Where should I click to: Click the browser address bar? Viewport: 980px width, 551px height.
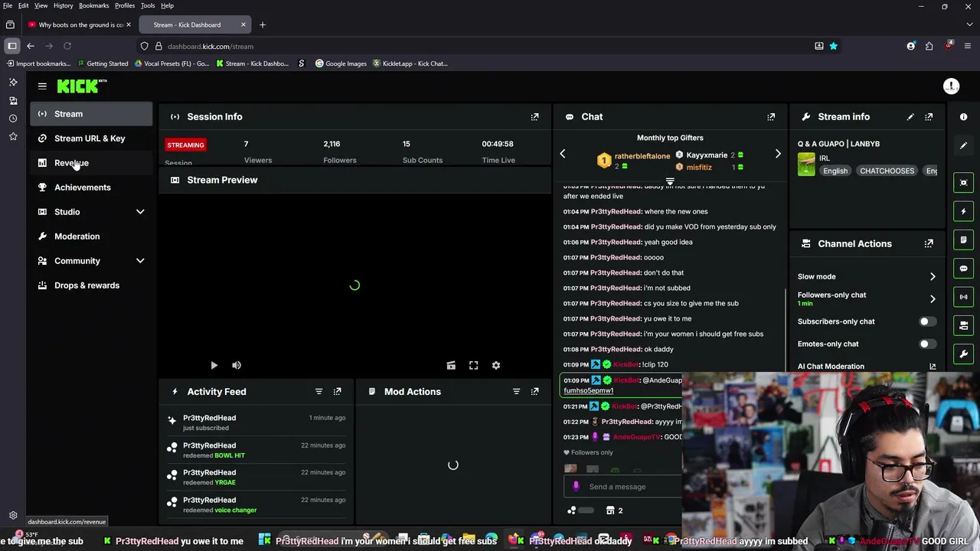475,46
